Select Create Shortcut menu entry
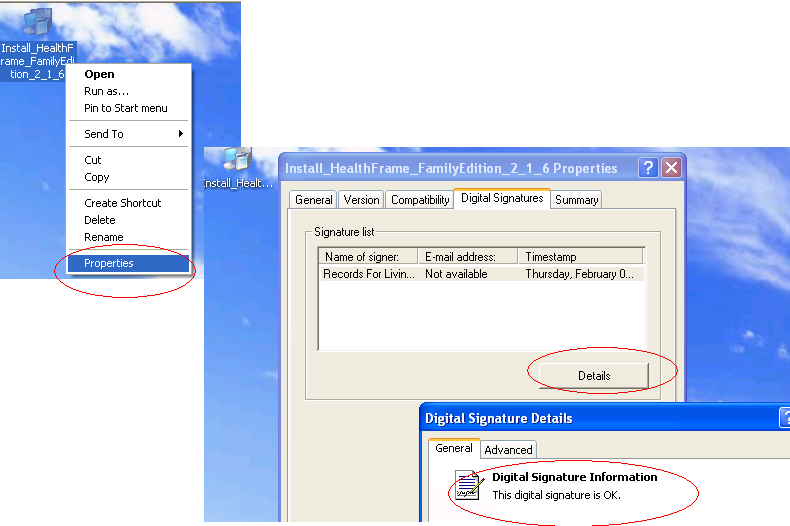 tap(128, 203)
